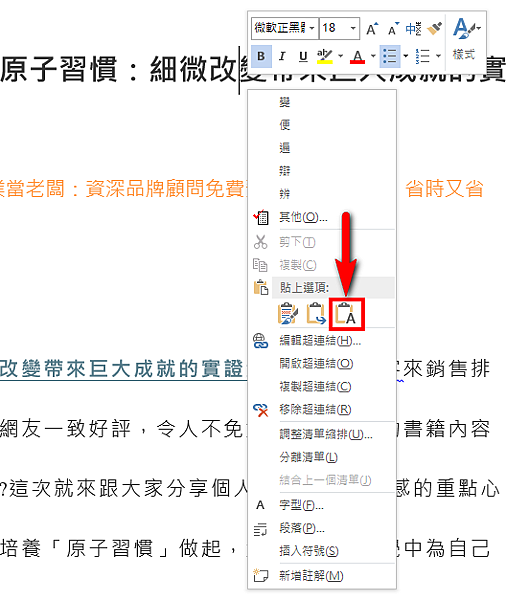The image size is (506, 600).
Task: Open the 樣式 styles gallery button
Action: 466,39
